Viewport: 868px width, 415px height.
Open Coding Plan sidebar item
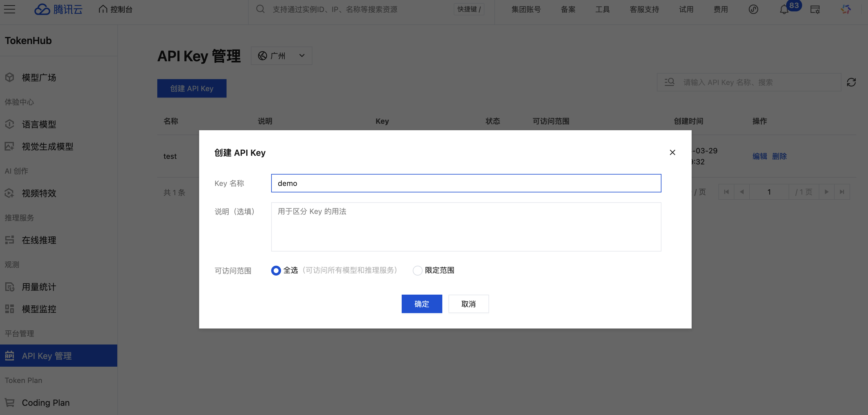click(x=46, y=402)
